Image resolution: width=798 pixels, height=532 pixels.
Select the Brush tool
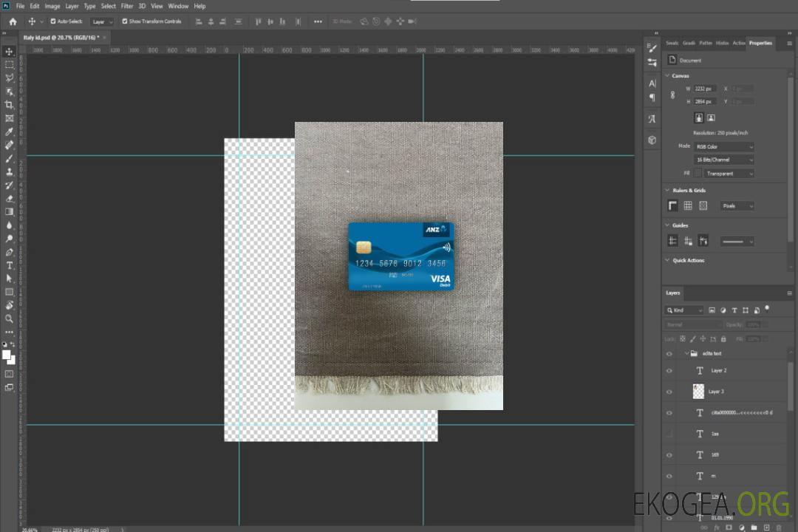(9, 158)
